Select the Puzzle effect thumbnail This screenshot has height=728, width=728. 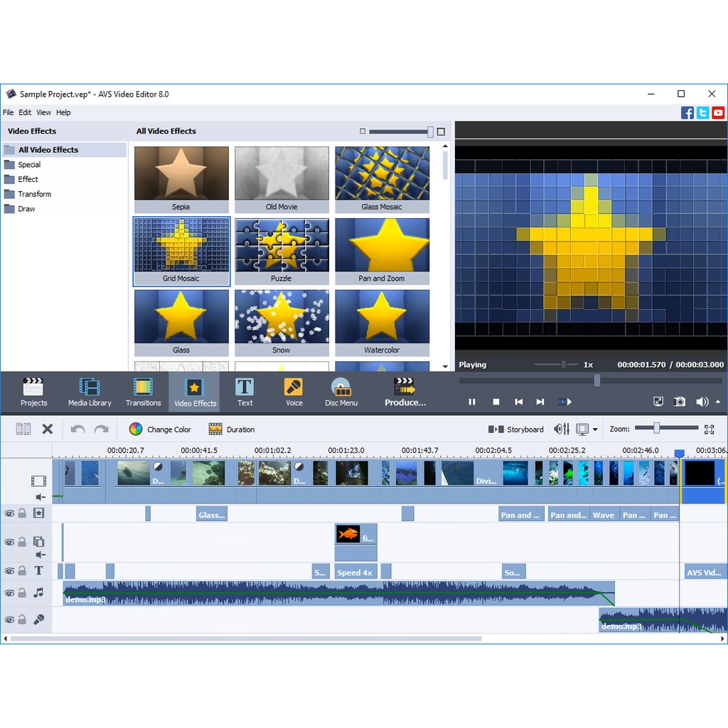[282, 252]
